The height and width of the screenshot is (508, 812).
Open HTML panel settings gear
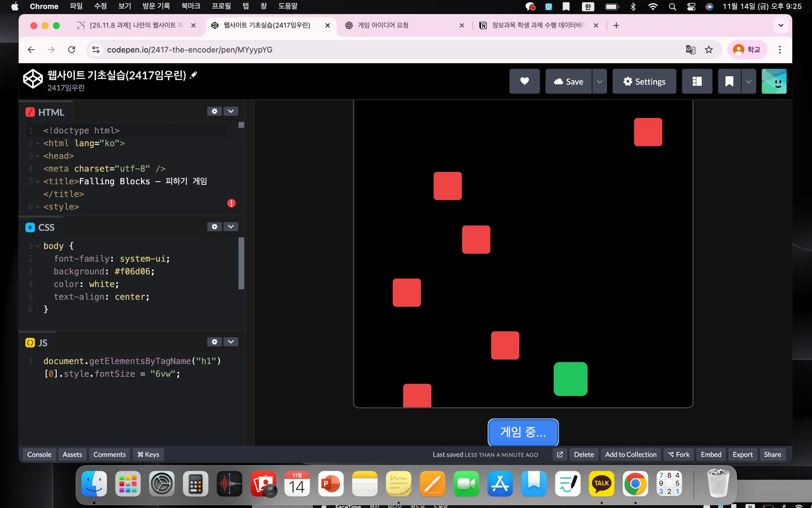[214, 112]
